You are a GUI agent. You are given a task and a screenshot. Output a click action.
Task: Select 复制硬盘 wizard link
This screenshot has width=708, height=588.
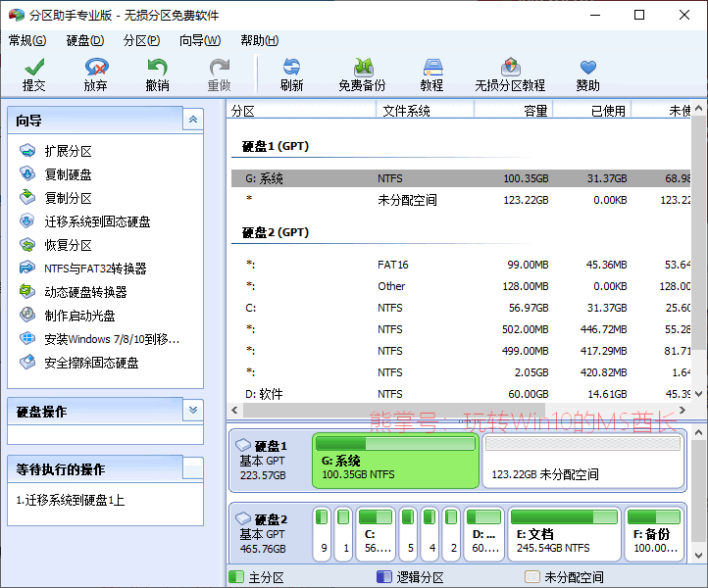69,174
